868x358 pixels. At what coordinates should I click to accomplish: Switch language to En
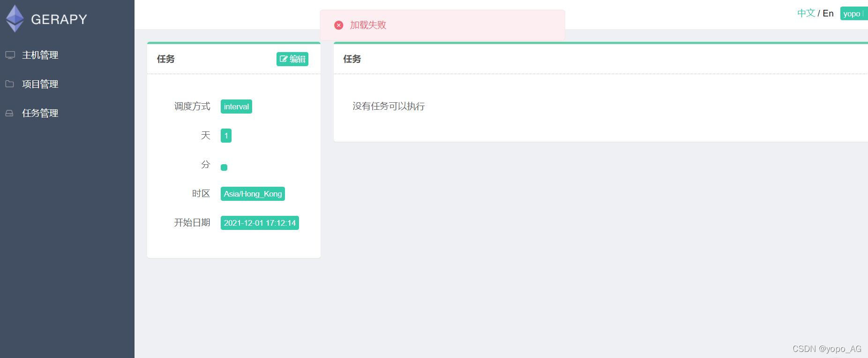[x=828, y=13]
